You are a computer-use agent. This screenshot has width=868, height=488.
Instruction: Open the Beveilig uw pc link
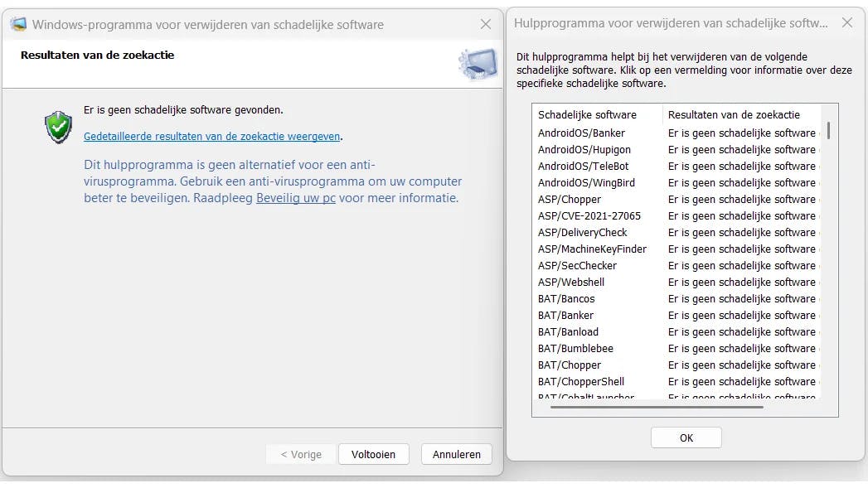[296, 198]
